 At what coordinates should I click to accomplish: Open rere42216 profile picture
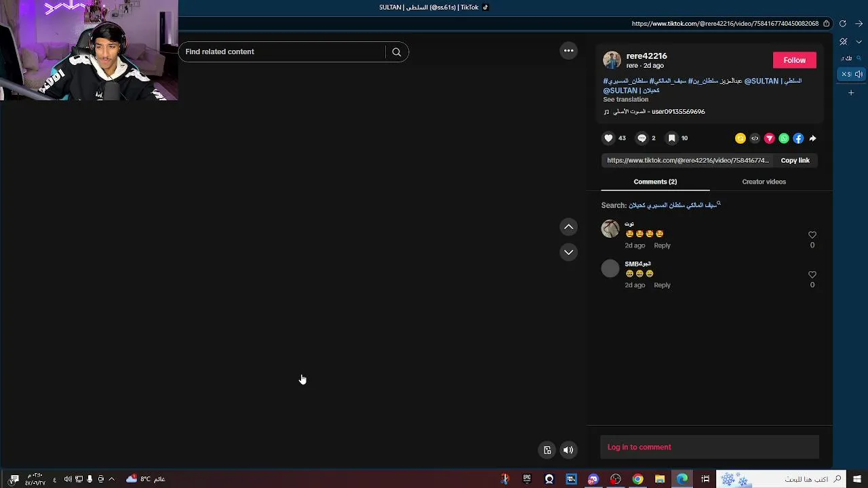[612, 60]
